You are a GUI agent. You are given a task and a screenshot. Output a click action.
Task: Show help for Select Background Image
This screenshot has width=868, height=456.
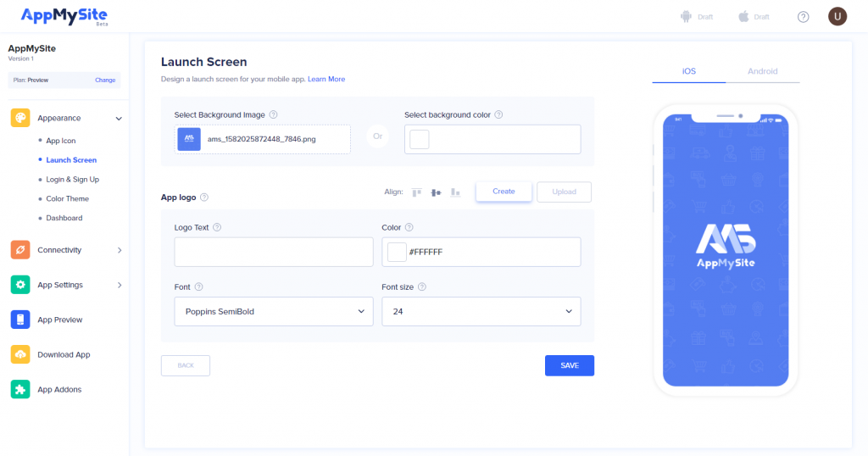[274, 114]
